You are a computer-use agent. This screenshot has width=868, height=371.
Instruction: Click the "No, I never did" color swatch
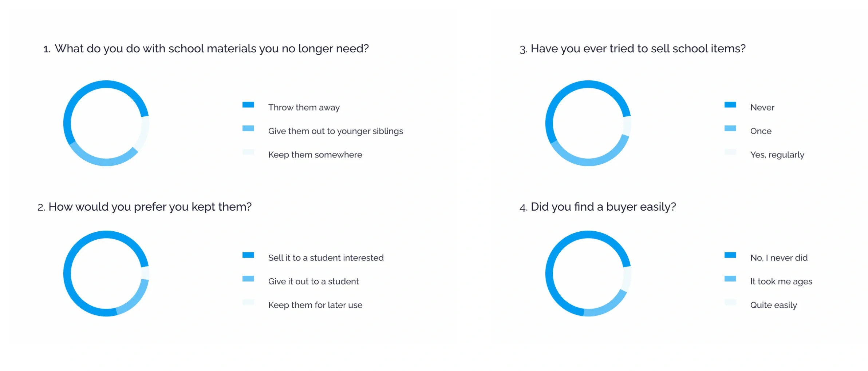coord(730,255)
